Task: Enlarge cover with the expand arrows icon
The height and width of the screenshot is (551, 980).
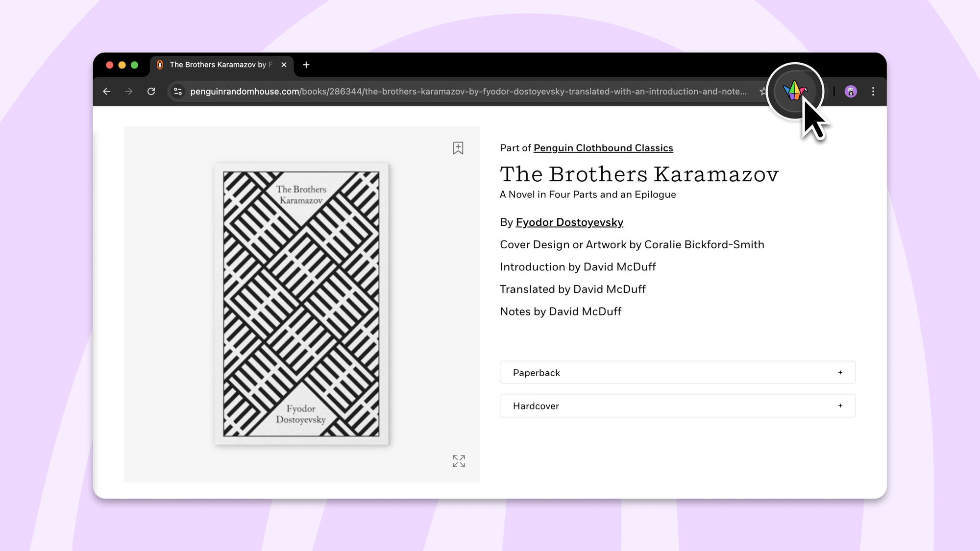Action: [x=459, y=461]
